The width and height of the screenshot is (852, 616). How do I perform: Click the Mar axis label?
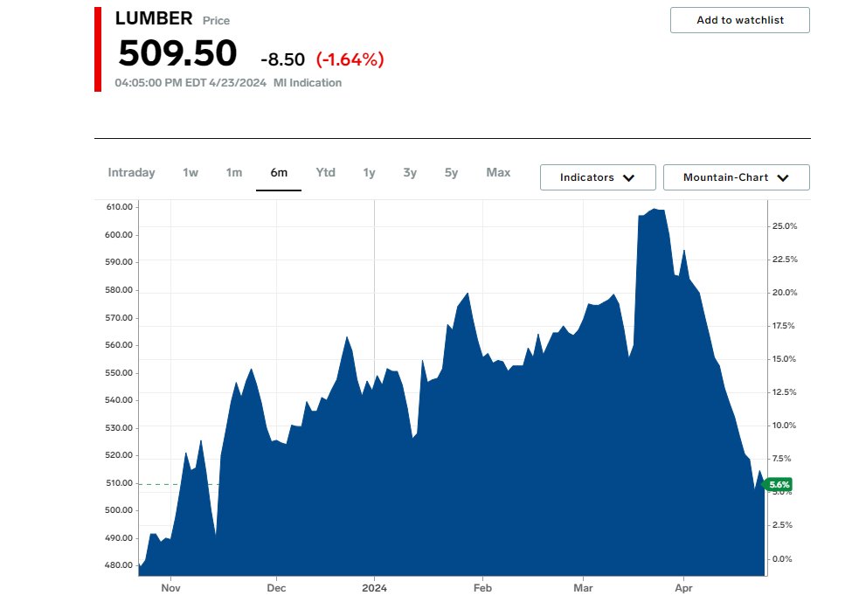click(x=583, y=588)
